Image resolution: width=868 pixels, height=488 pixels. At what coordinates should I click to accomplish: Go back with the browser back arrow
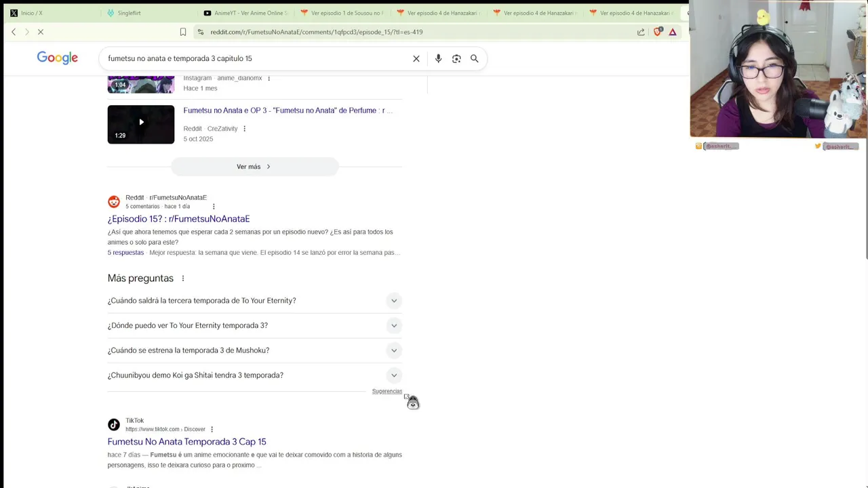coord(14,32)
